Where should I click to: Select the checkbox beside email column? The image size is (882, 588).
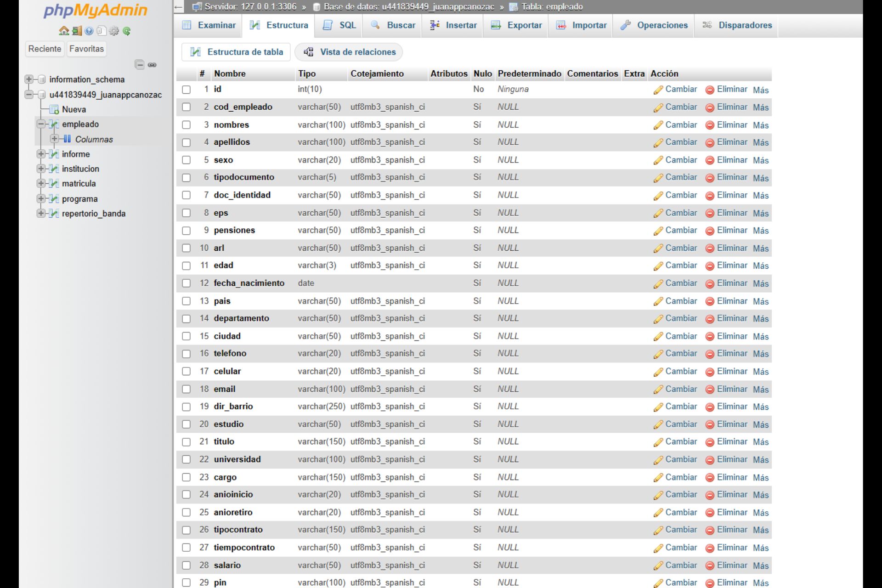click(186, 389)
